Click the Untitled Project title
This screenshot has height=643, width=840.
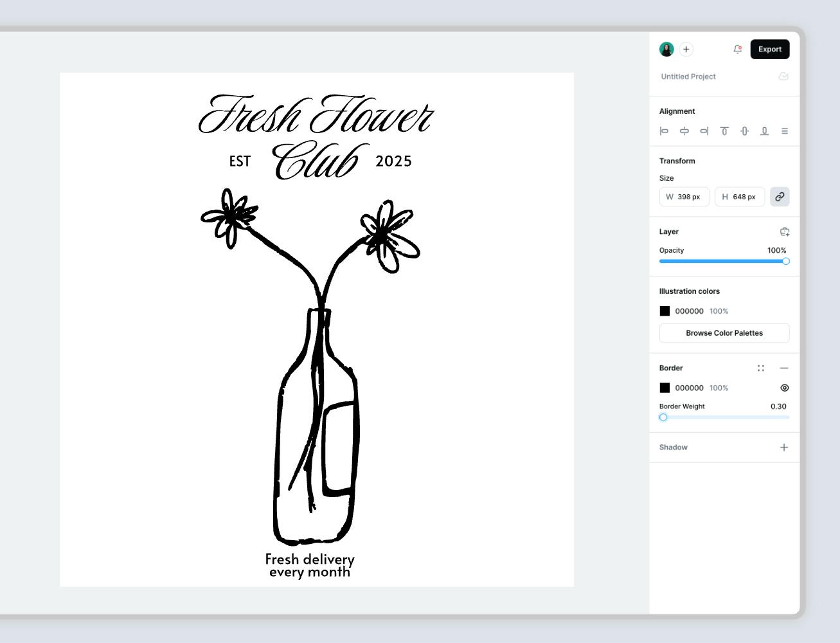(688, 76)
